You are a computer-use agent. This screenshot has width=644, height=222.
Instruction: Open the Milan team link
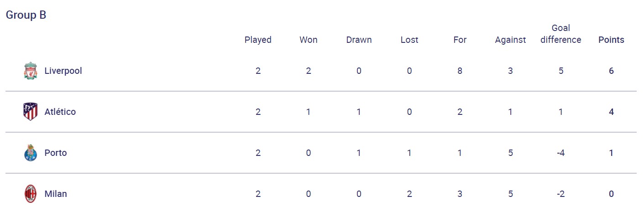(x=56, y=194)
